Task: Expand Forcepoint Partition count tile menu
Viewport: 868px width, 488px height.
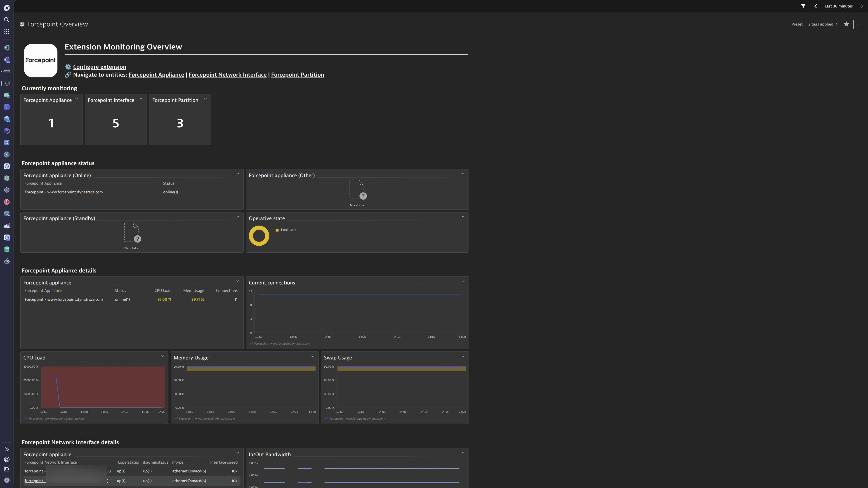Action: (205, 99)
